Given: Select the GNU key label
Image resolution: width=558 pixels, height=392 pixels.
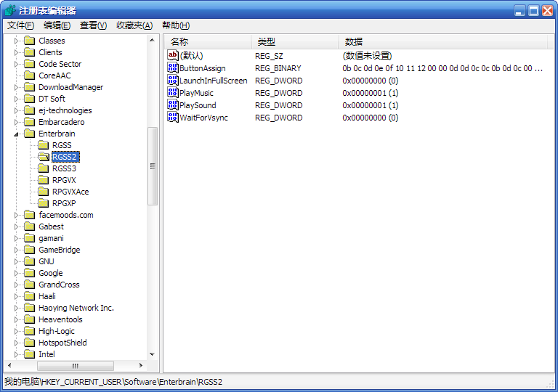Looking at the screenshot, I should (x=46, y=261).
